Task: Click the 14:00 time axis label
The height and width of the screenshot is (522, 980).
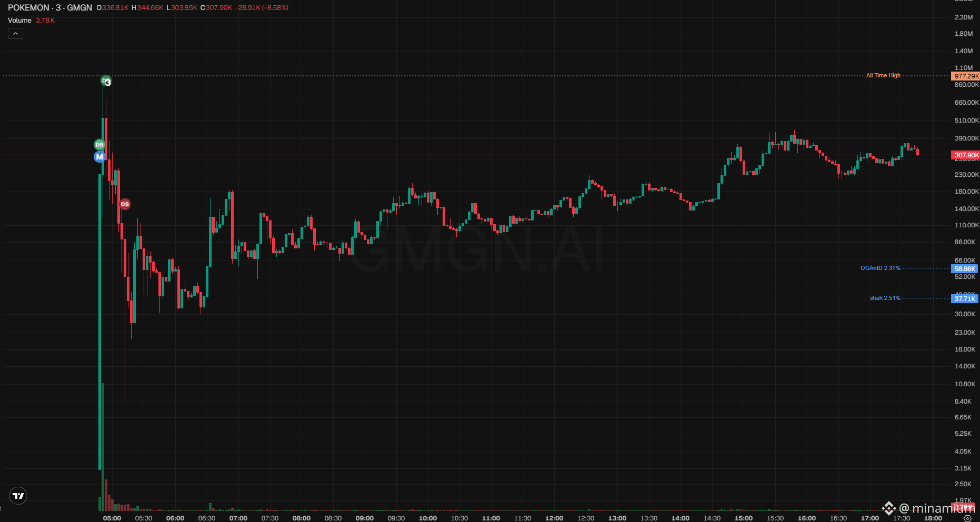Action: tap(681, 518)
